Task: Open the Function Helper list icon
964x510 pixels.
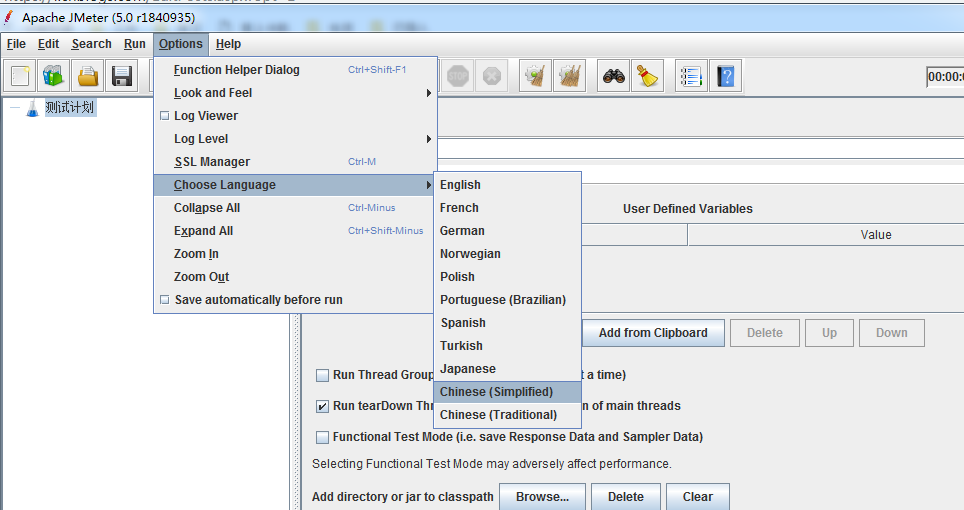Action: pyautogui.click(x=691, y=76)
